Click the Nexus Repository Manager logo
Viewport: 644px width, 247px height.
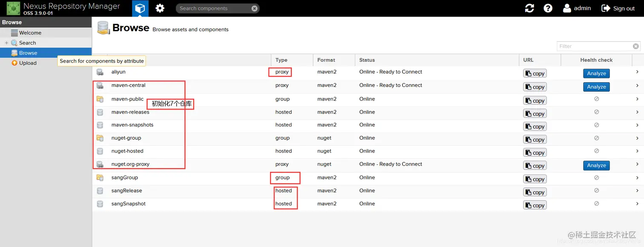13,8
